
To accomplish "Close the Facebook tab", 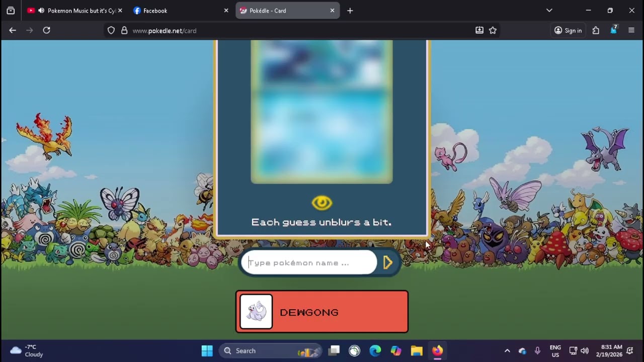I will click(226, 11).
